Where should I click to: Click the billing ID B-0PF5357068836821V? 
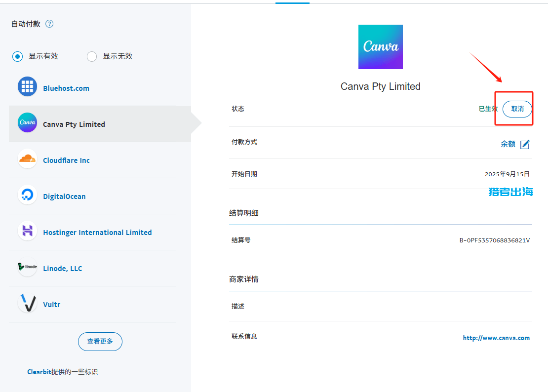495,240
